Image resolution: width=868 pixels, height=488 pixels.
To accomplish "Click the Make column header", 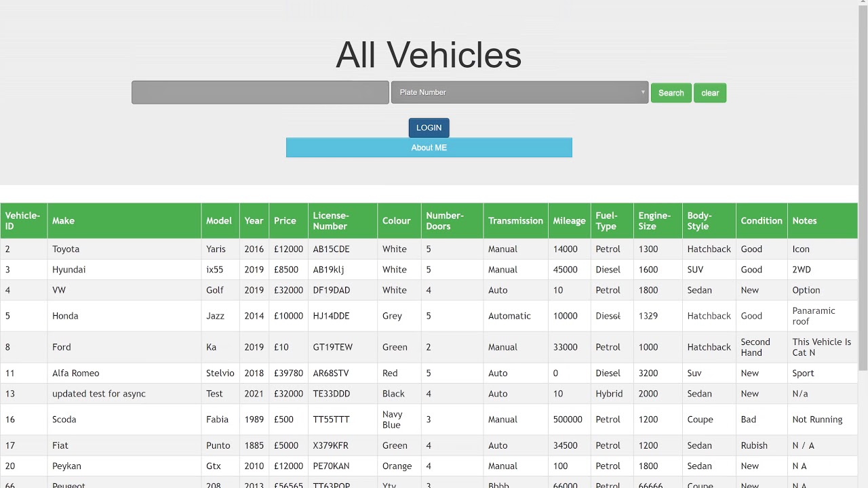I will 124,221.
